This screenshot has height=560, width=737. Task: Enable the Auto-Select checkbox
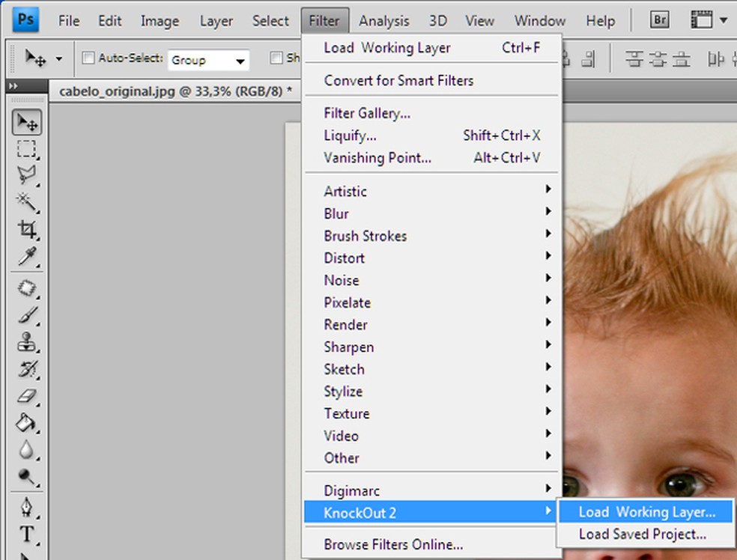[88, 58]
